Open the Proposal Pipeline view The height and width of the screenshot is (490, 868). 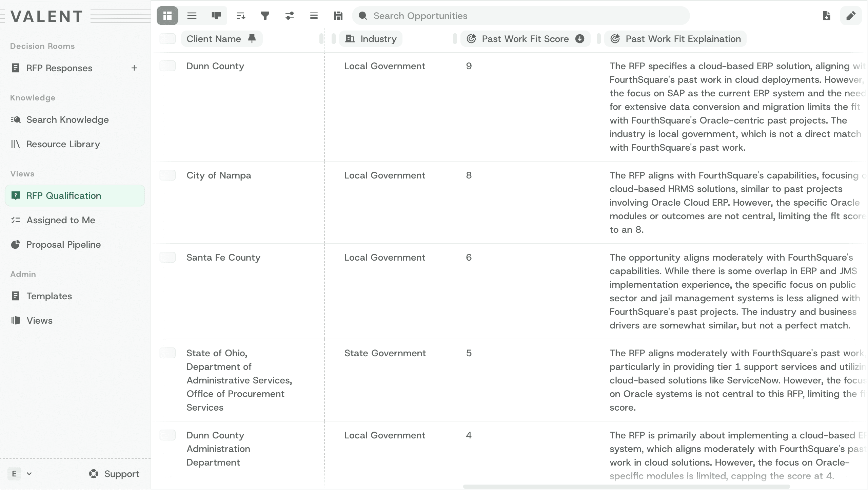point(63,244)
